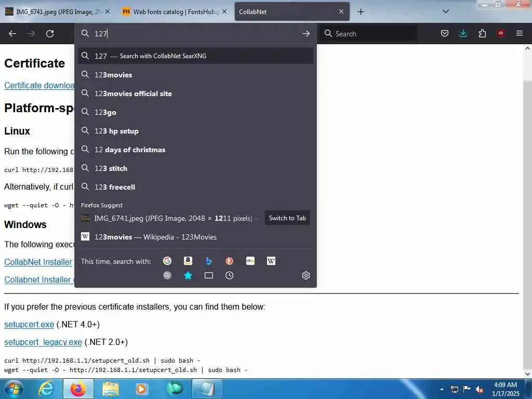This screenshot has width=532, height=399.
Task: Search with Wikipedia this time
Action: (271, 261)
